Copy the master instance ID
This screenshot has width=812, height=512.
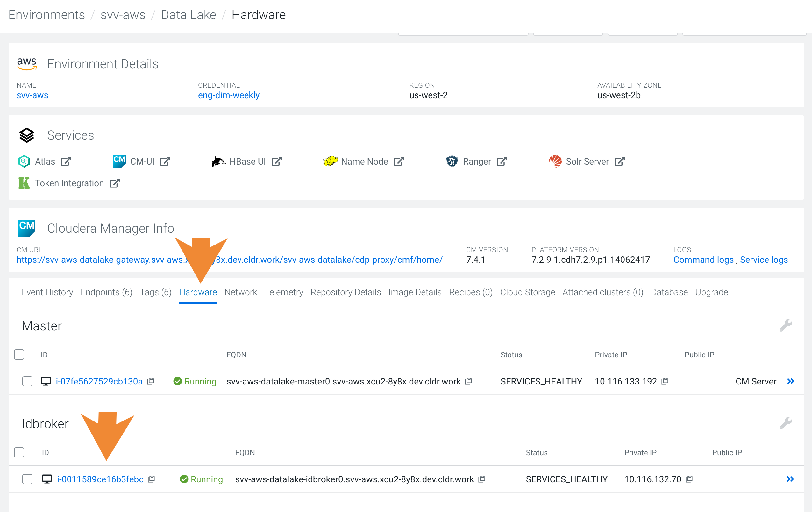[151, 381]
